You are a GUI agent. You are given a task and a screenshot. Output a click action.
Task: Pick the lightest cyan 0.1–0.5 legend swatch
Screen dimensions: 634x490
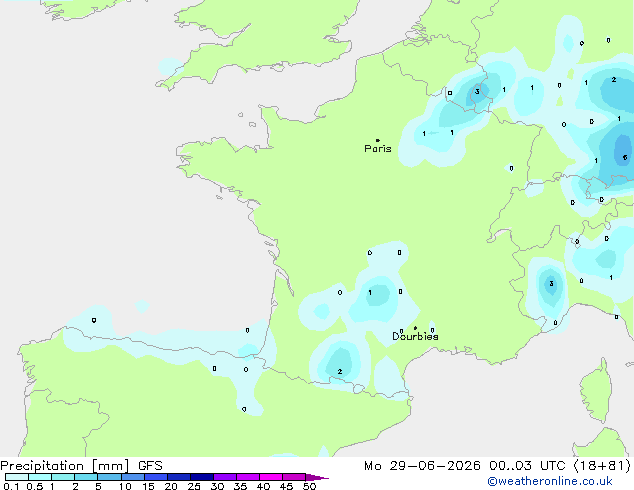point(17,477)
